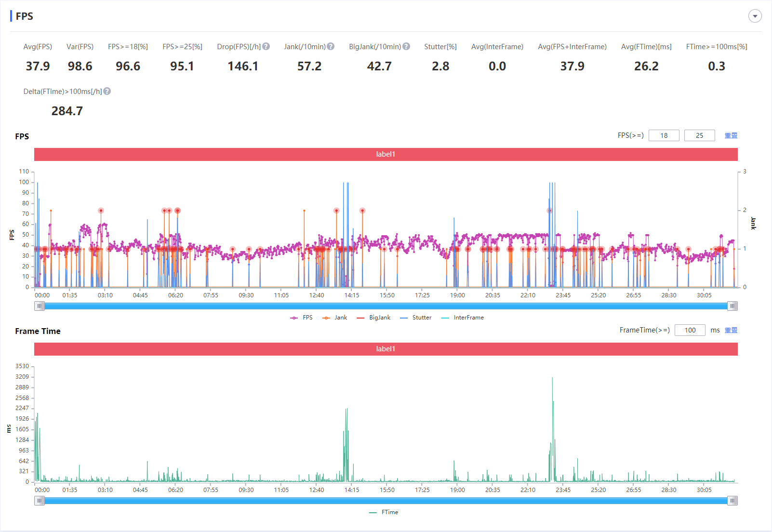Screen dimensions: 772x532
Task: Click the Avg(FPS+InterFrame) label
Action: [x=572, y=47]
